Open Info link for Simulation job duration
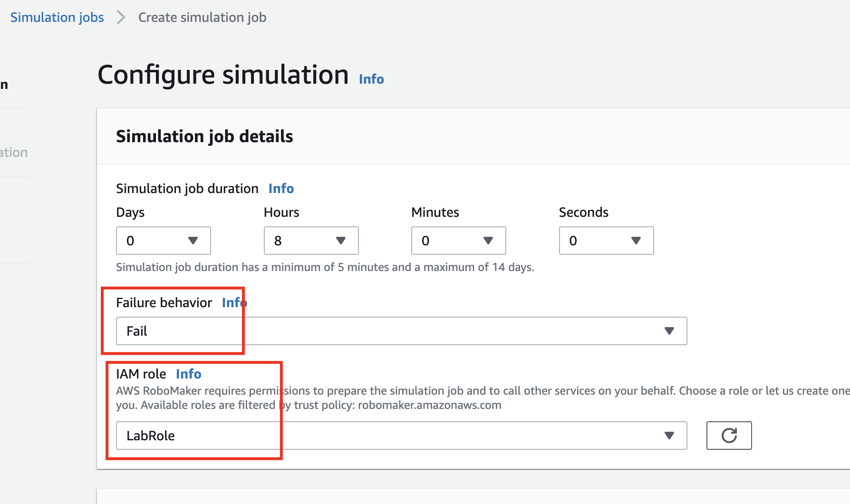 pyautogui.click(x=281, y=189)
